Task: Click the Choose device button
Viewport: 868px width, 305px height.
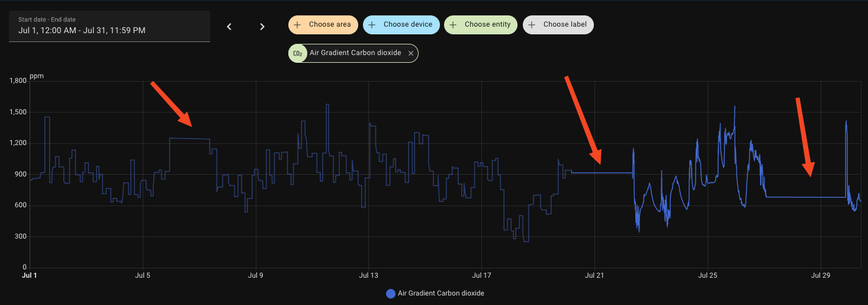Action: (401, 25)
